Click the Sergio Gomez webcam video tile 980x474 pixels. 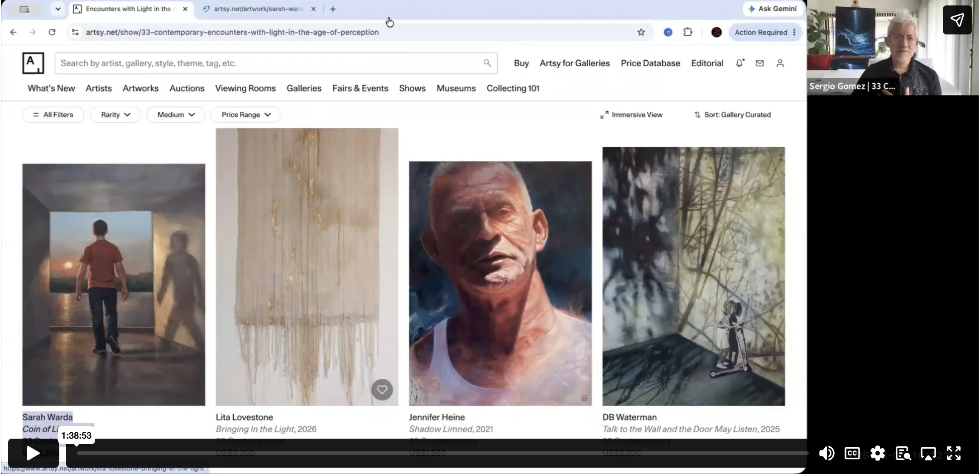point(893,48)
